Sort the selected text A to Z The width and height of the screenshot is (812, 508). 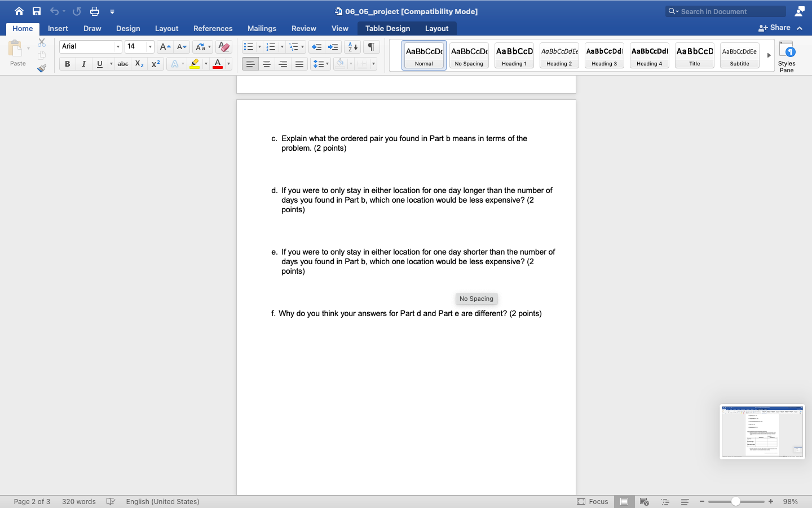click(352, 47)
